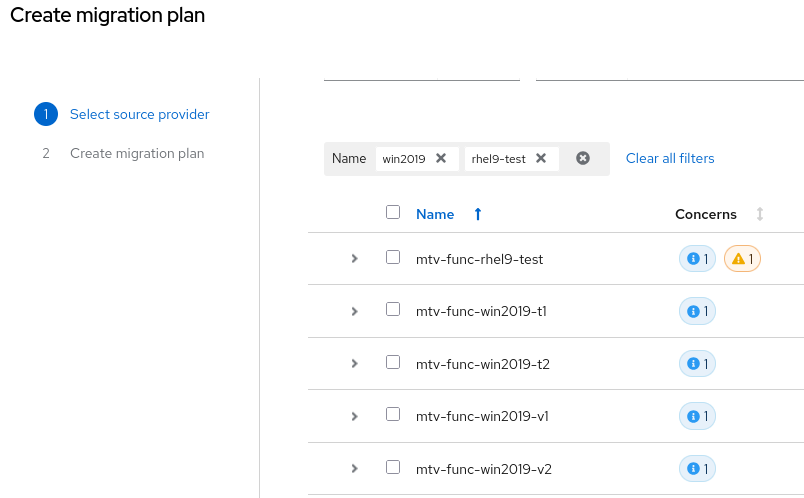Remove the rhel9-test filter chip
This screenshot has width=804, height=498.
click(x=541, y=158)
